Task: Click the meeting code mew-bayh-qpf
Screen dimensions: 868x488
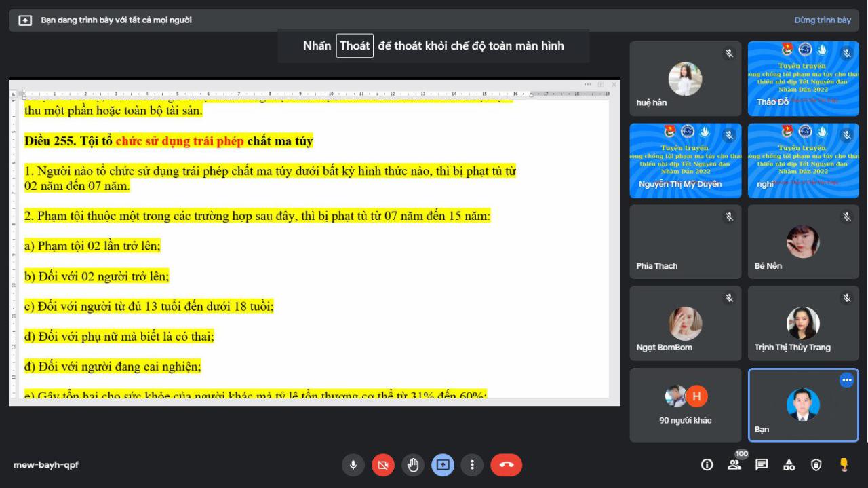Action: coord(46,465)
